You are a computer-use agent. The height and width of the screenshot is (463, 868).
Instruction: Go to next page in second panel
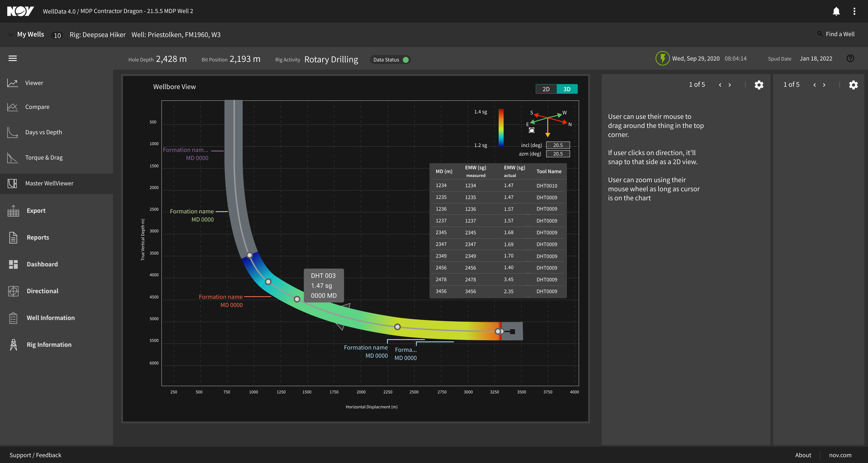point(824,85)
